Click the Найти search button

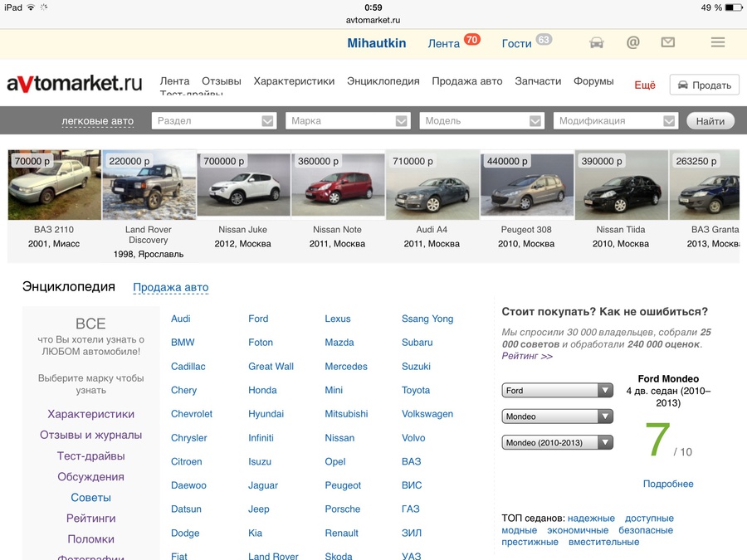click(x=710, y=121)
